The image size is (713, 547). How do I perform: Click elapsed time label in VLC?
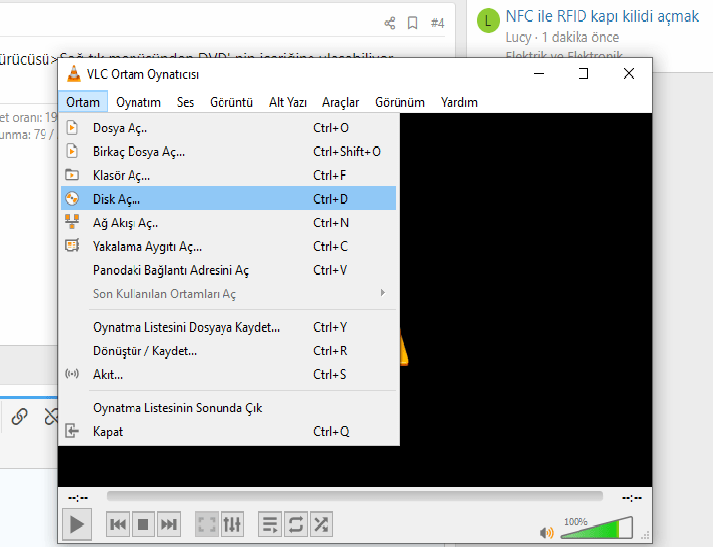[78, 498]
